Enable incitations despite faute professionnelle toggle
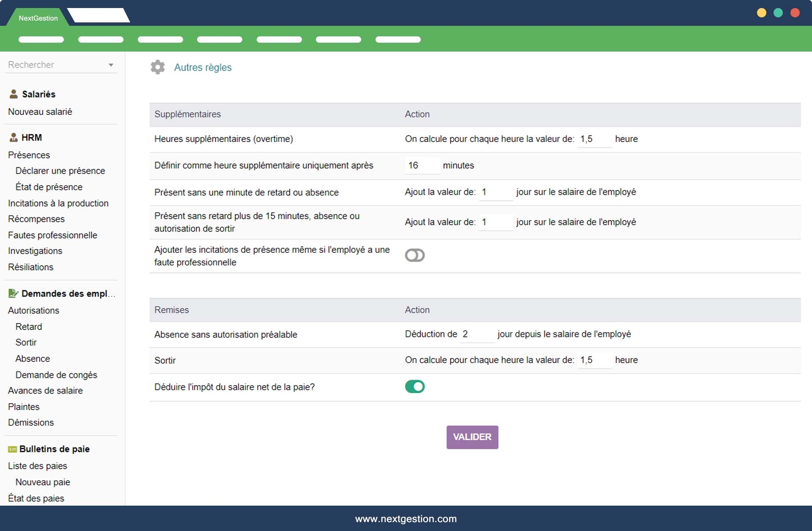This screenshot has height=531, width=812. pos(414,255)
